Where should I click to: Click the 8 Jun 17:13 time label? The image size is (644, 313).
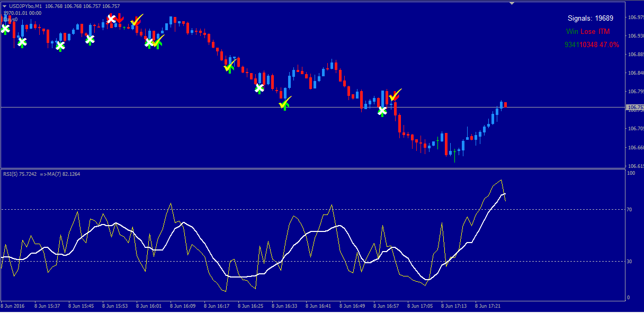(x=454, y=306)
